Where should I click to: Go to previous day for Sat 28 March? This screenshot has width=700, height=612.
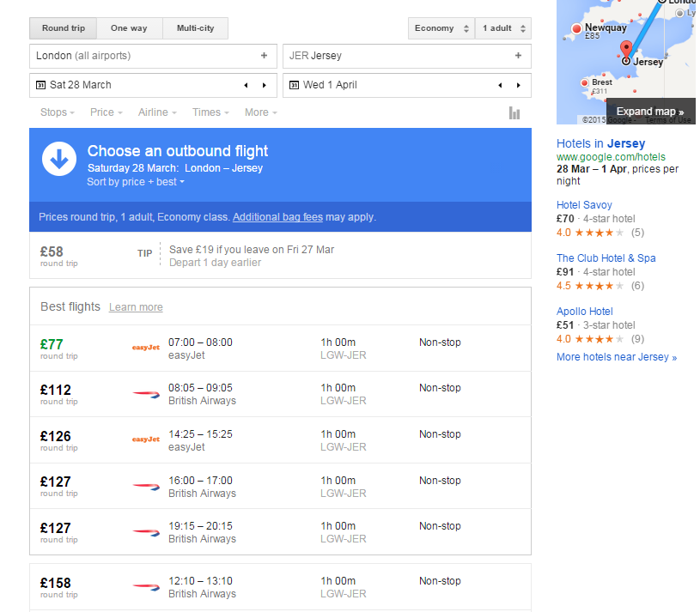coord(246,85)
